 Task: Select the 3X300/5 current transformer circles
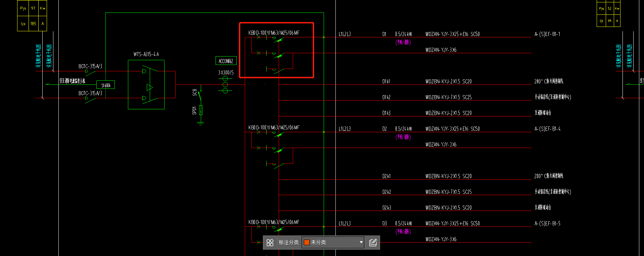tap(225, 84)
